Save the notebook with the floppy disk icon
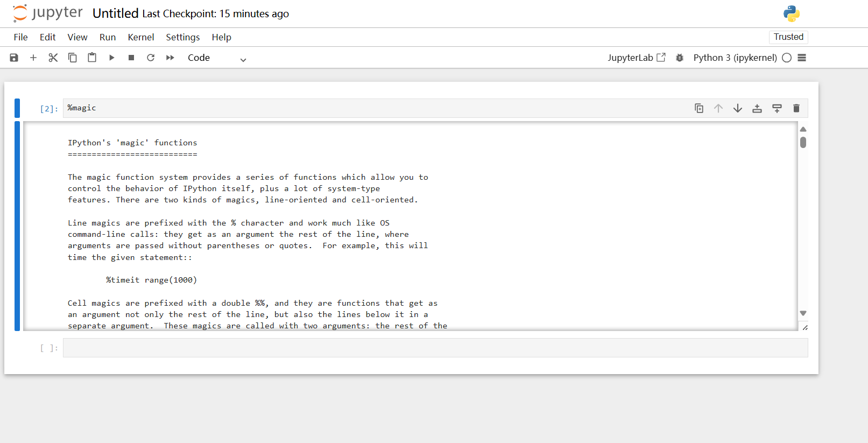Screen dimensions: 868x443 coord(14,58)
